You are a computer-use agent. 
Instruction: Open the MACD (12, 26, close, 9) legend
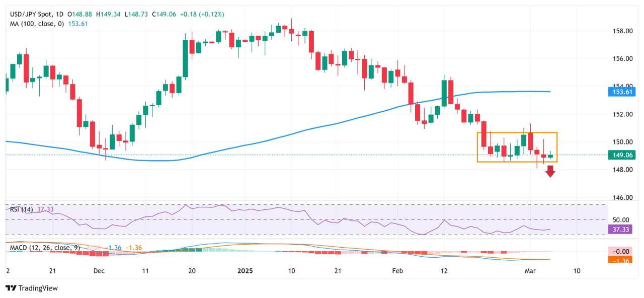[x=45, y=248]
